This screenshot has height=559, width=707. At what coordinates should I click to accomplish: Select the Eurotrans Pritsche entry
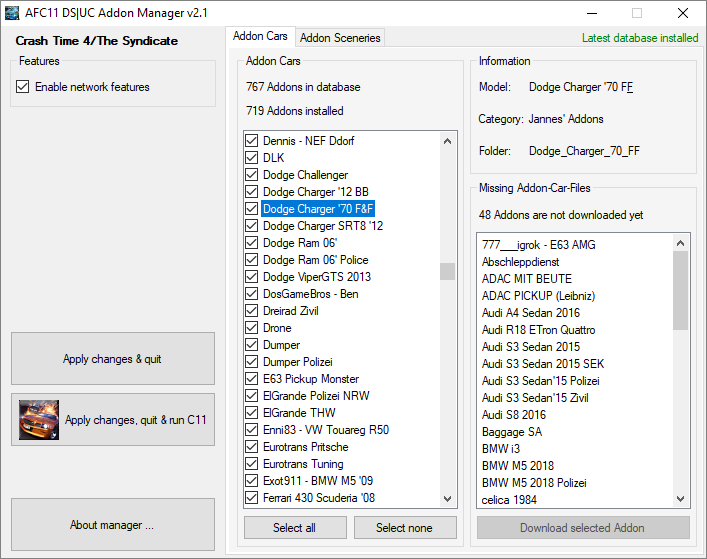pos(306,447)
